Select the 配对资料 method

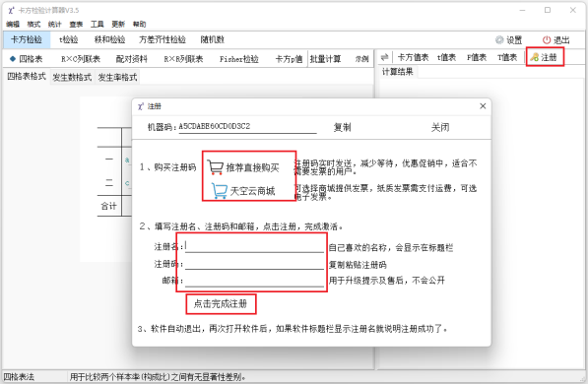point(132,59)
